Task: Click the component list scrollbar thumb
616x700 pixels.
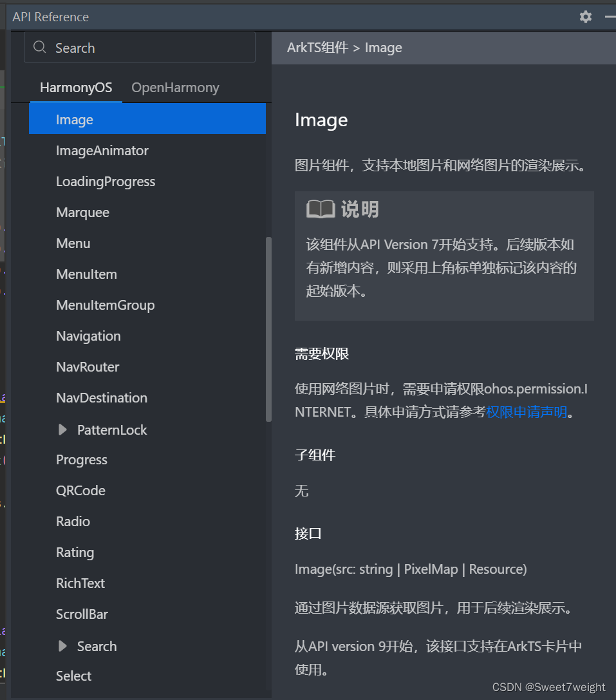Action: (x=268, y=329)
